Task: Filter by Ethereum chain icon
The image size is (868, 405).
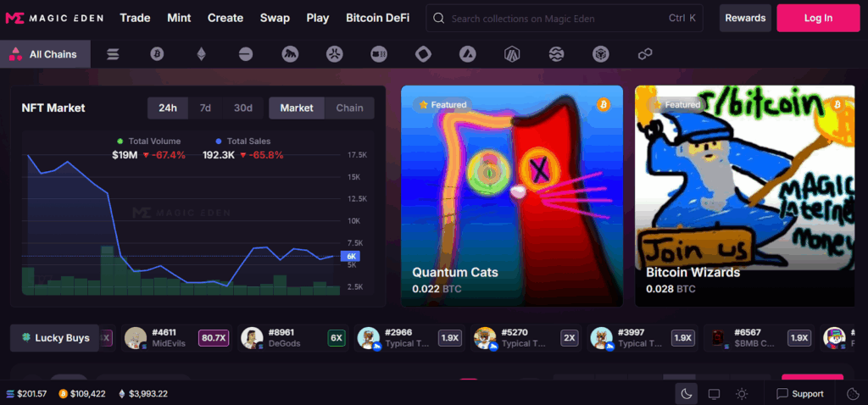Action: (202, 54)
